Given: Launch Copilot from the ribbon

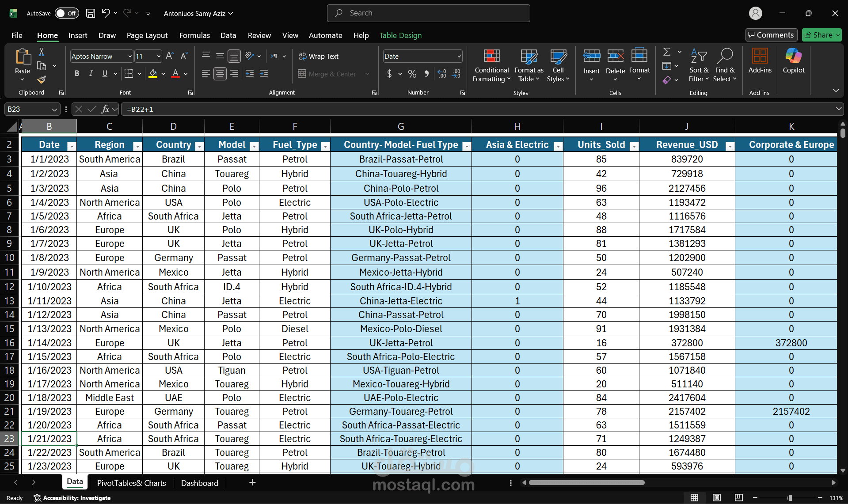Looking at the screenshot, I should point(794,61).
